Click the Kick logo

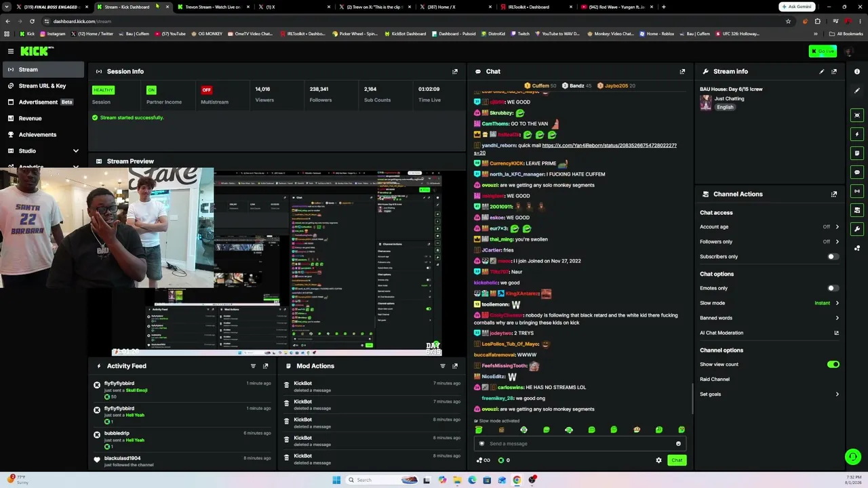pos(37,51)
